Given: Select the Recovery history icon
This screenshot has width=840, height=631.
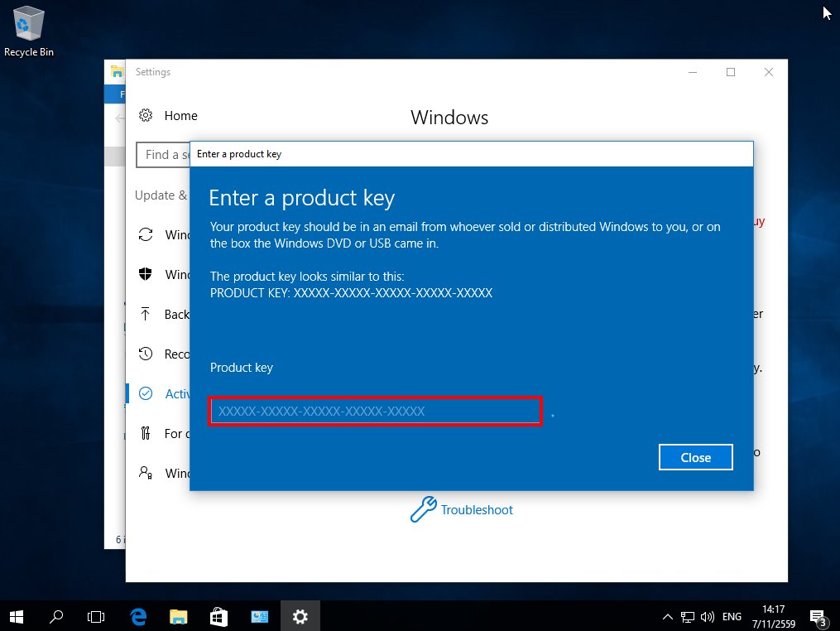Looking at the screenshot, I should [x=146, y=354].
